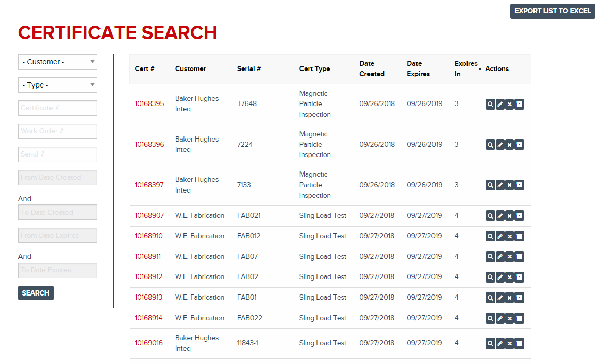
Task: Sort table by Date Created header
Action: [372, 69]
